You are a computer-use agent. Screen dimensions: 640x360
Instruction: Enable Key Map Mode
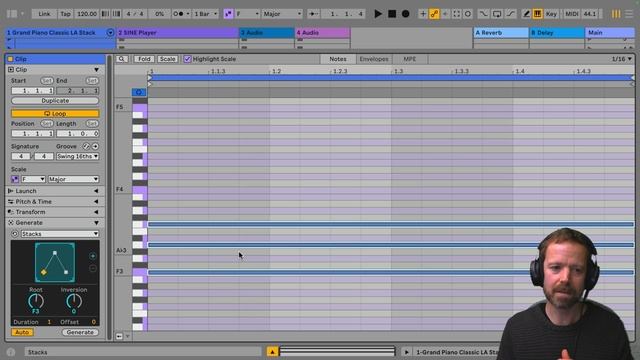click(551, 14)
